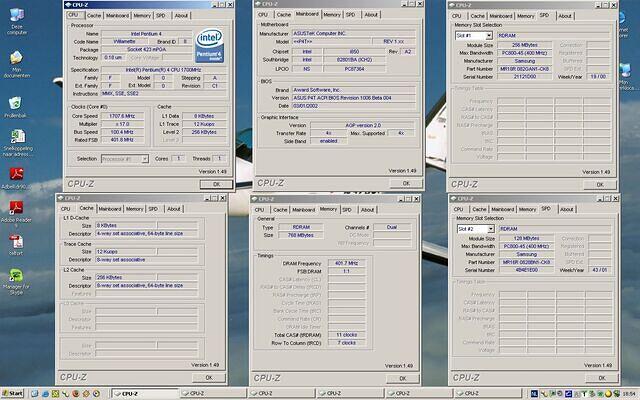This screenshot has width=640, height=400.
Task: Click the Windows Start button
Action: (13, 393)
